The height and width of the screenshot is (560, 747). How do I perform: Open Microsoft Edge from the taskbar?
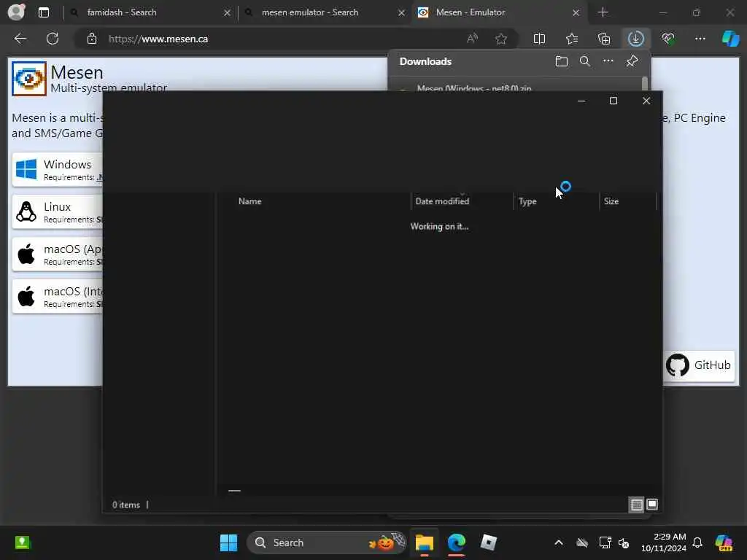click(x=457, y=542)
